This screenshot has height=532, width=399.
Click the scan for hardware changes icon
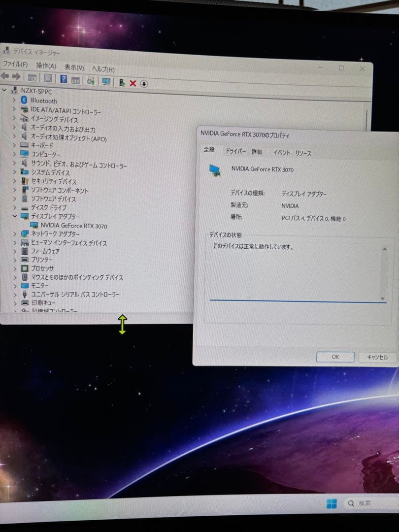coord(106,82)
